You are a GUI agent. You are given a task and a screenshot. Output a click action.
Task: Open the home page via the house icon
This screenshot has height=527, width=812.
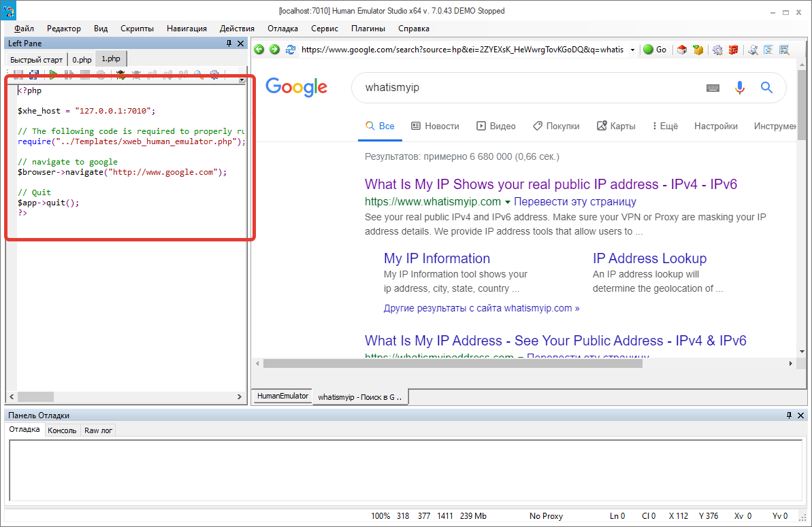coord(682,50)
